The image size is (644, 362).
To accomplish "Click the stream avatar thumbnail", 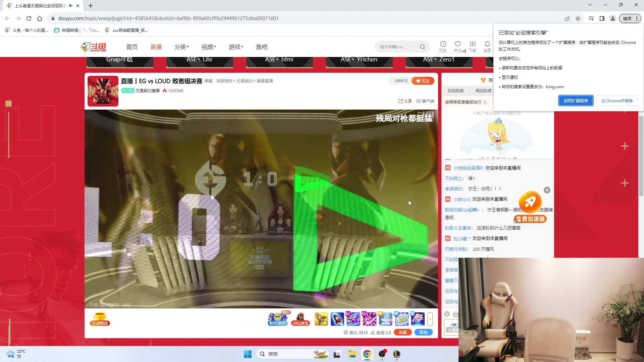I will (x=103, y=91).
